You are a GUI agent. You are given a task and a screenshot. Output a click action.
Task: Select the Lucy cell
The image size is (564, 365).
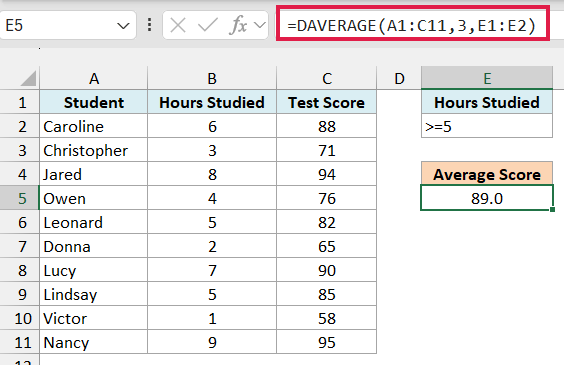pyautogui.click(x=94, y=270)
